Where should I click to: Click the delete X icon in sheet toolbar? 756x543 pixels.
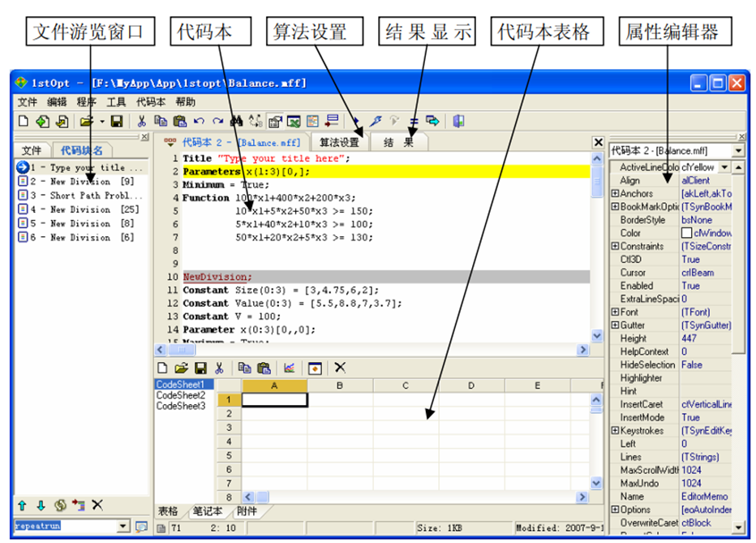point(340,368)
